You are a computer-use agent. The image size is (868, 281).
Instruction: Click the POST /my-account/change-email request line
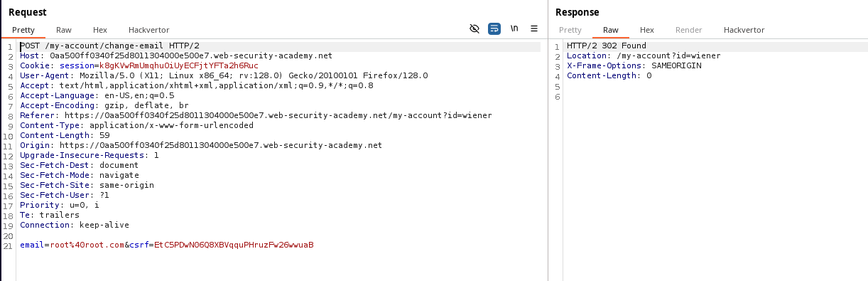pyautogui.click(x=110, y=46)
